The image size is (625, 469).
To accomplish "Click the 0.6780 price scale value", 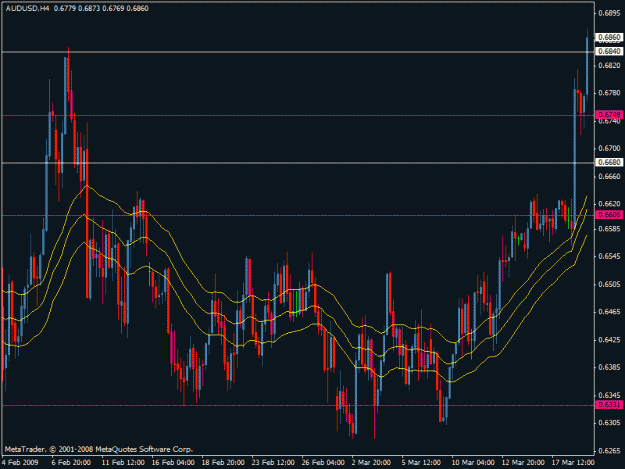I will click(610, 93).
